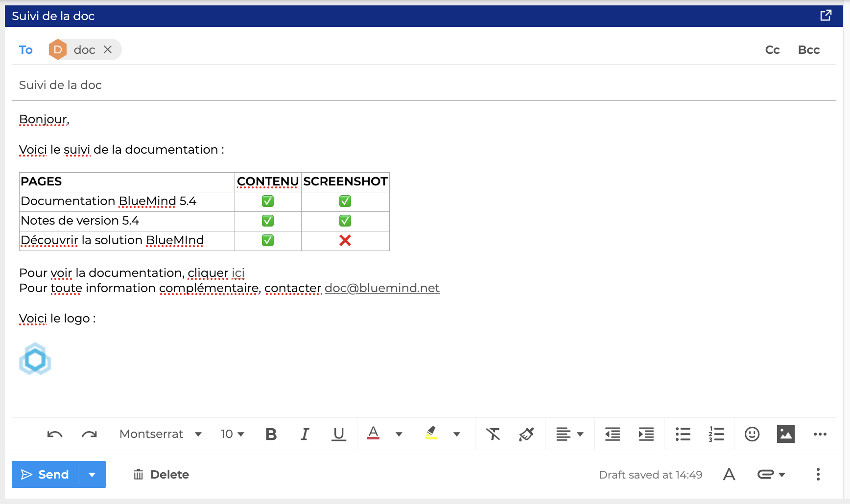Create a numbered list
Screen dimensions: 850x504
click(x=716, y=434)
